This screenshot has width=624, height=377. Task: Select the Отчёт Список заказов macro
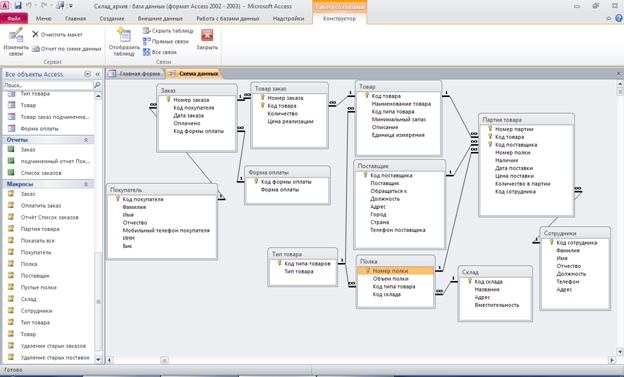click(x=49, y=217)
